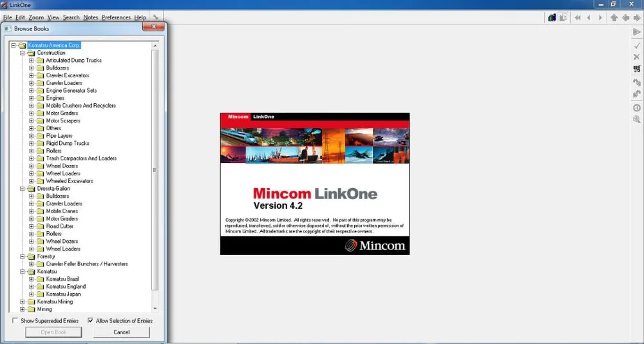Open the Search menu
Image resolution: width=644 pixels, height=344 pixels.
[x=71, y=17]
